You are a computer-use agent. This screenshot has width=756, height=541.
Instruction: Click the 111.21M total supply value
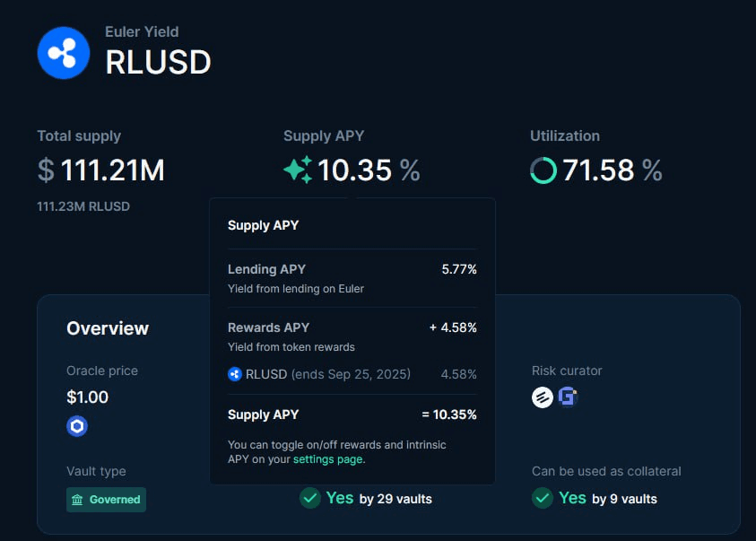[x=113, y=170]
